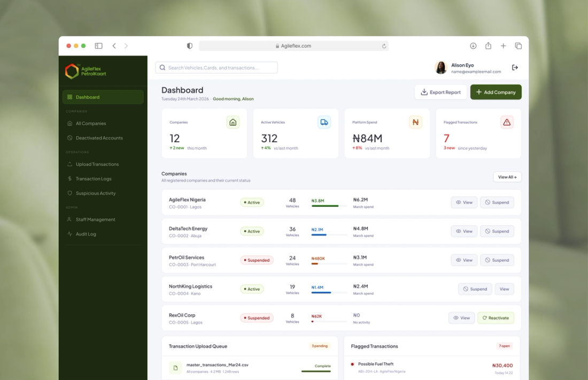The image size is (588, 380).
Task: Toggle the browser sidebar icon
Action: point(99,46)
